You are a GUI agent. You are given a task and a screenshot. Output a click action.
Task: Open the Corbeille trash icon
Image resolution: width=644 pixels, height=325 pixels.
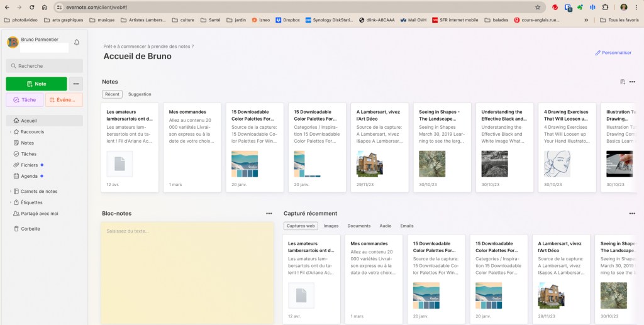(x=16, y=229)
